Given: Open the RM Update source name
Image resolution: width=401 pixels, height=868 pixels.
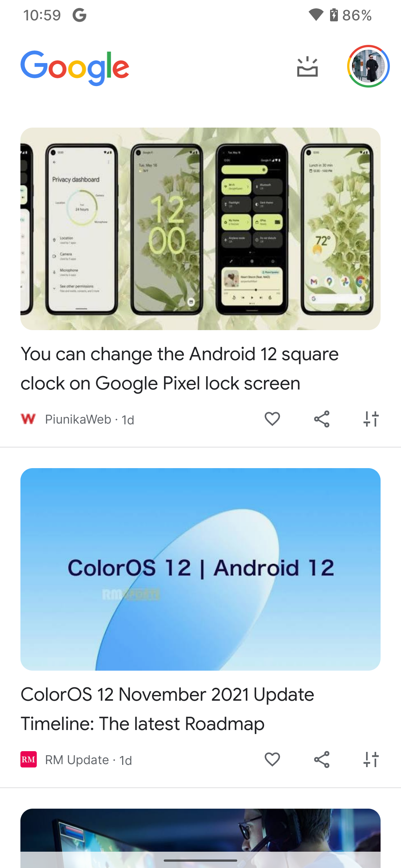Looking at the screenshot, I should 77,760.
